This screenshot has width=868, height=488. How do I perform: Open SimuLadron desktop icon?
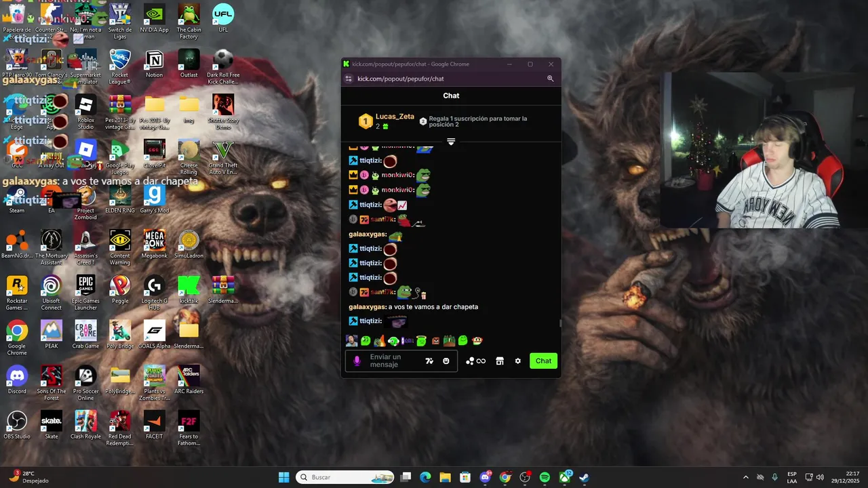point(189,245)
